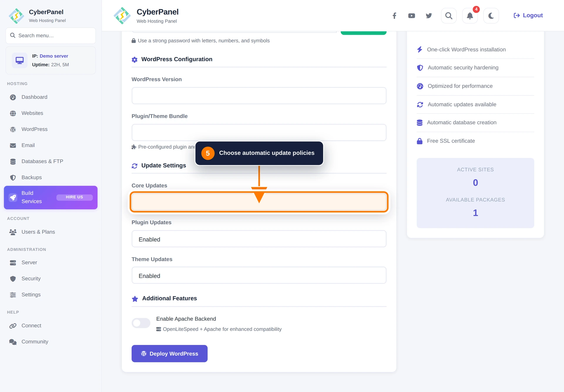Enable the Apache Backend switch
The height and width of the screenshot is (392, 564).
[141, 323]
